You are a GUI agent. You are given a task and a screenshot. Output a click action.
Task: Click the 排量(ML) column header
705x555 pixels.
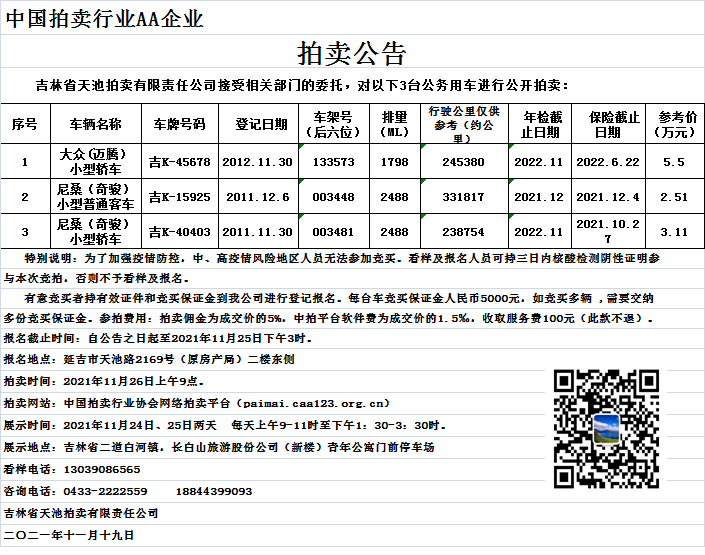coord(395,124)
